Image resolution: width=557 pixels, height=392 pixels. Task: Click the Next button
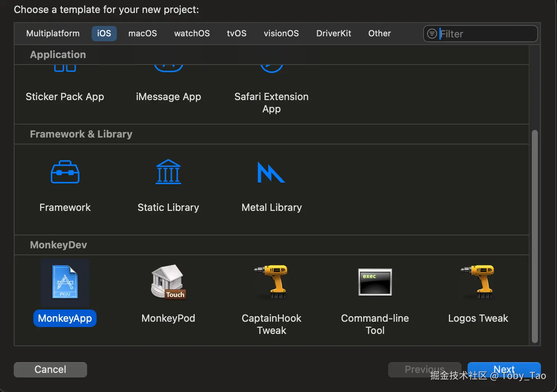tap(504, 369)
